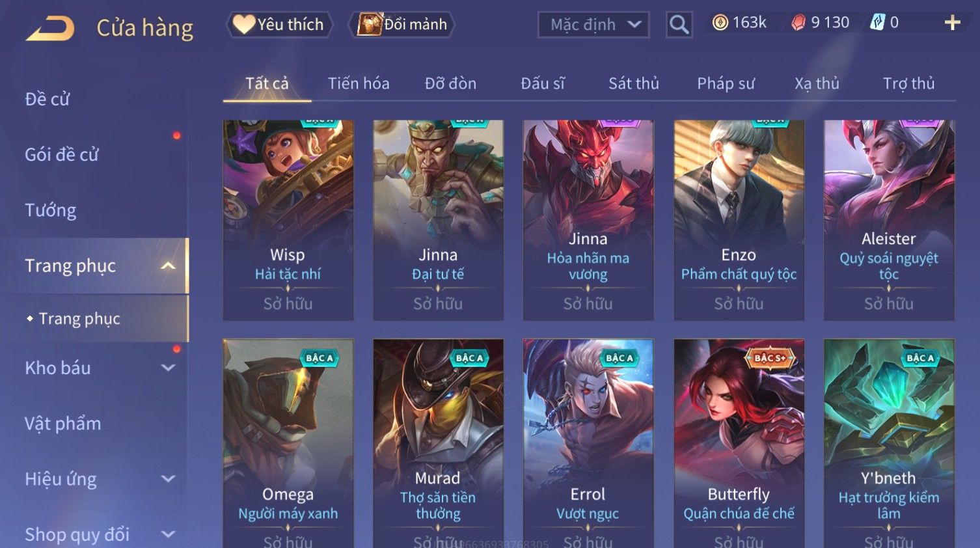980x548 pixels.
Task: Switch to the Pháp sư tab
Action: (726, 83)
